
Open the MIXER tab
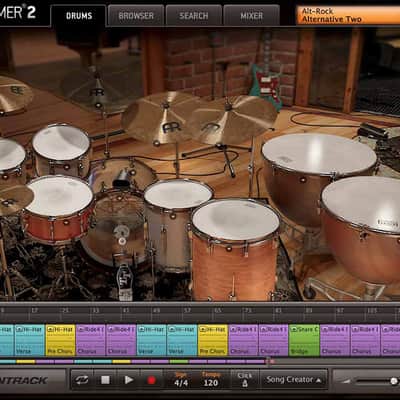251,16
